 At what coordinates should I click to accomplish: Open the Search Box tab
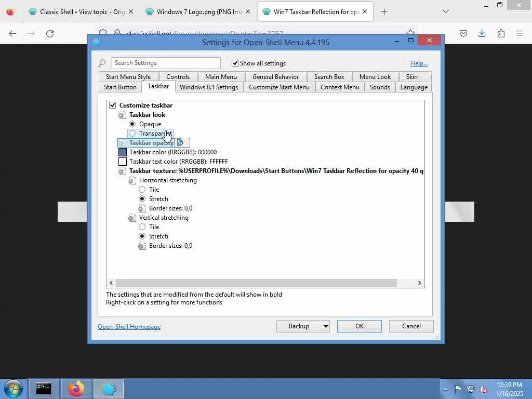[329, 77]
